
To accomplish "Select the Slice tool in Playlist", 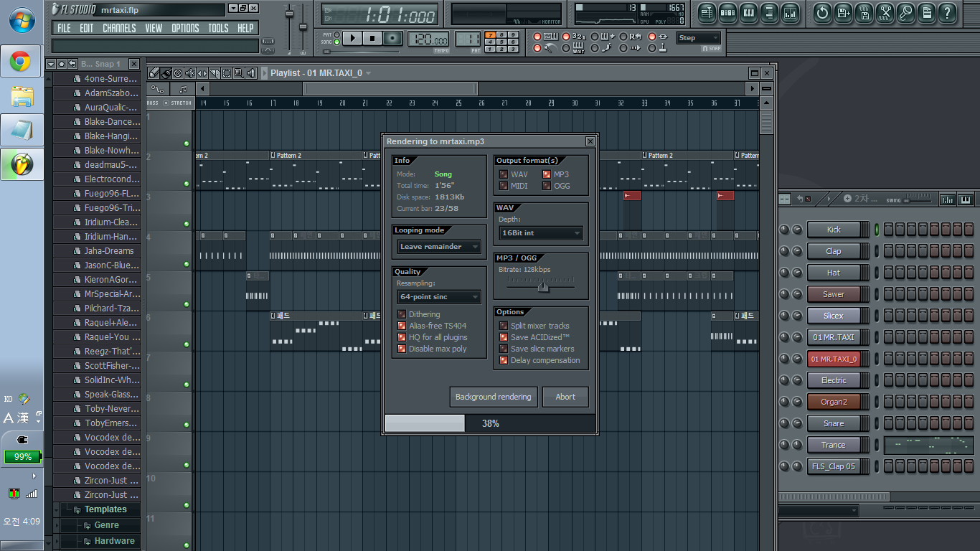I will [215, 73].
